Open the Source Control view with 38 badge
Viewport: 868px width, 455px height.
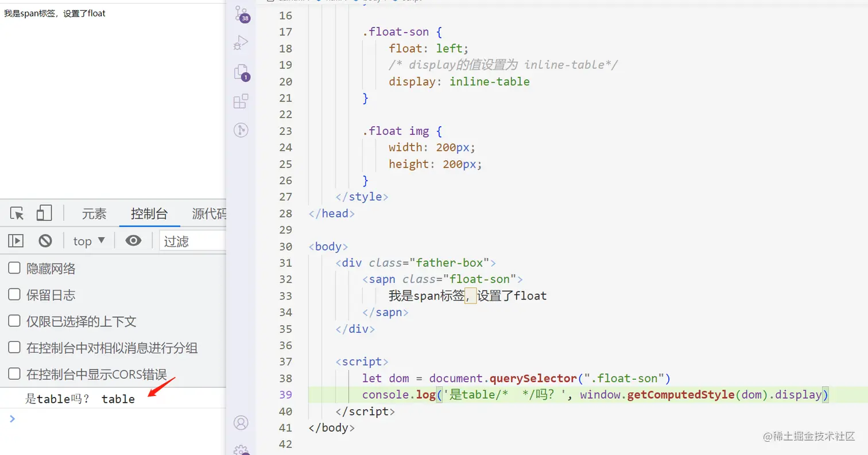[242, 14]
